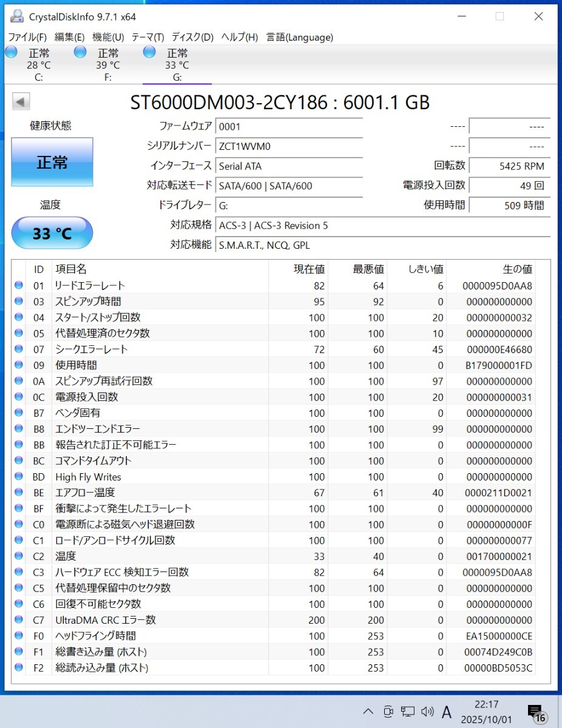The height and width of the screenshot is (728, 562).
Task: Click status icon for エンドツーエンドエラー row
Action: [x=19, y=428]
